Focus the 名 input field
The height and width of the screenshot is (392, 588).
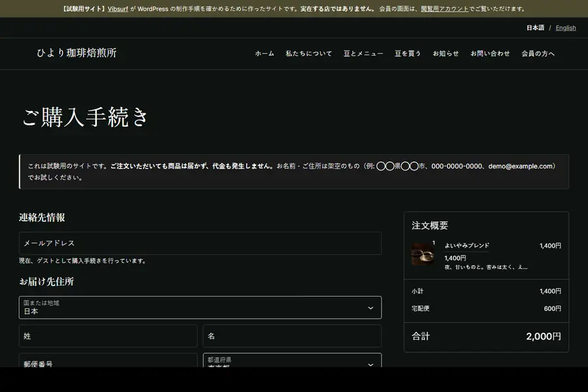coord(292,336)
